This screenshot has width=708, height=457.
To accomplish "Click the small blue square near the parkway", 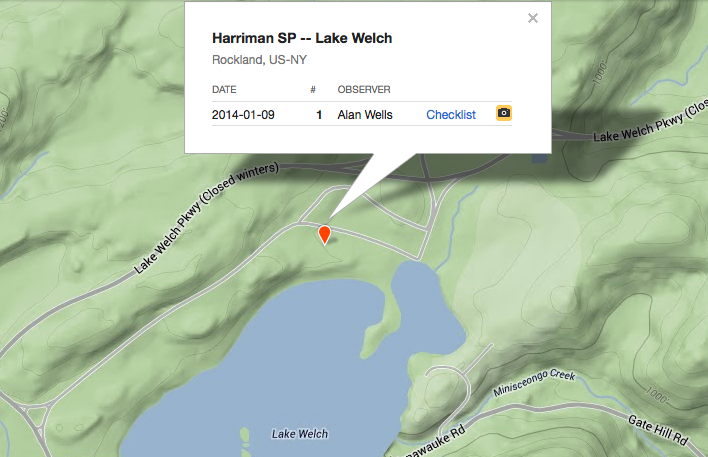I will [539, 159].
